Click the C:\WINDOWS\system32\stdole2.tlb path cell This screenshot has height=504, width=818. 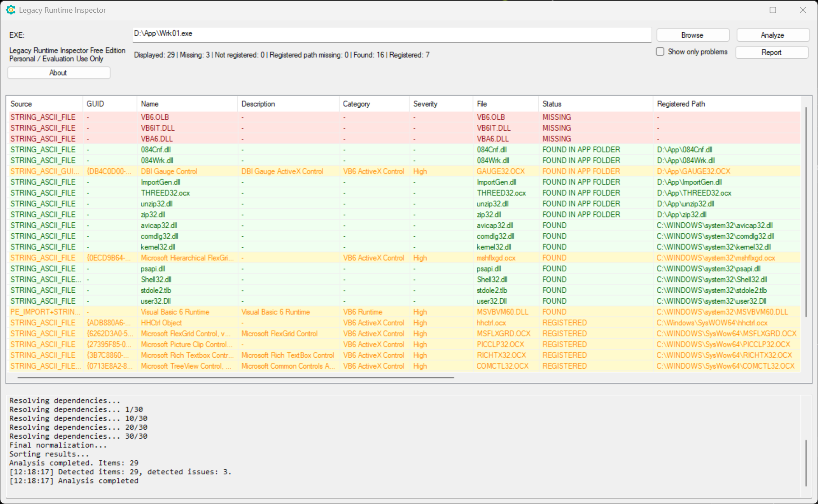coord(727,290)
